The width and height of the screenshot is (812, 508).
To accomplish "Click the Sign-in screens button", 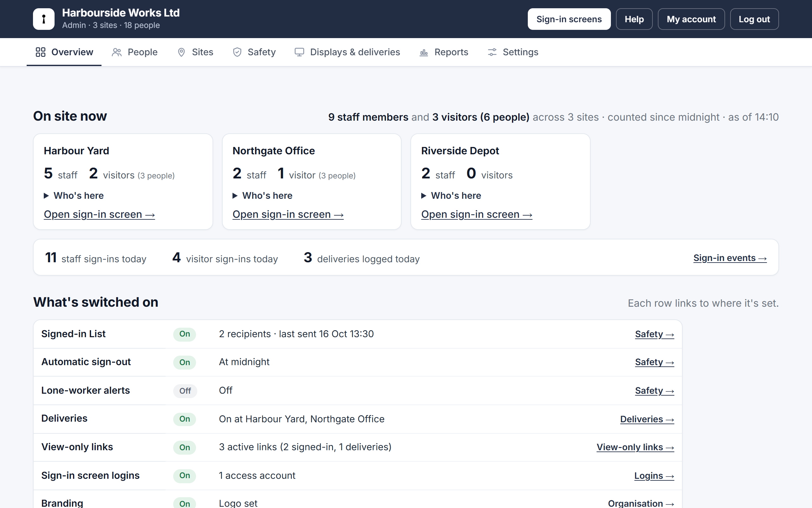I will pyautogui.click(x=569, y=19).
